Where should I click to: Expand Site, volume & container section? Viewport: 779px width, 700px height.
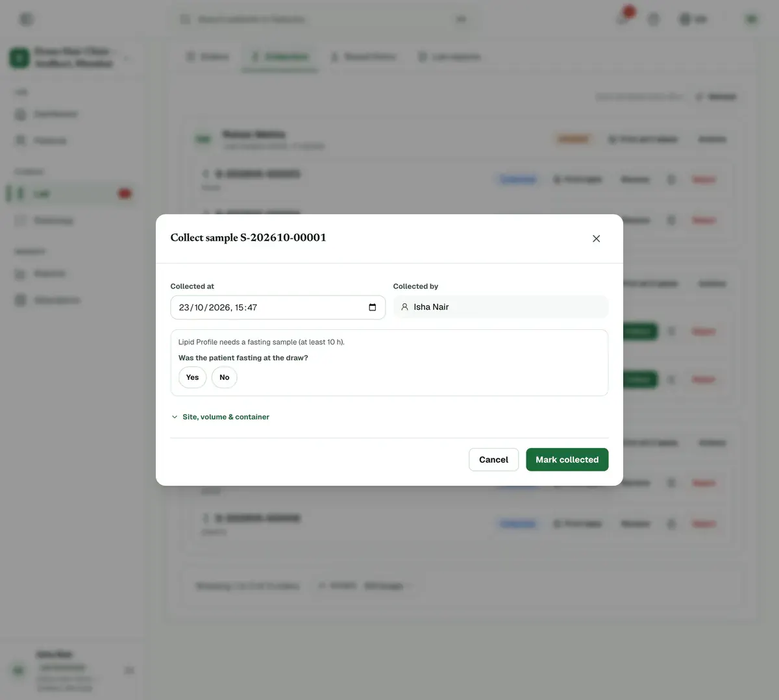tap(220, 417)
